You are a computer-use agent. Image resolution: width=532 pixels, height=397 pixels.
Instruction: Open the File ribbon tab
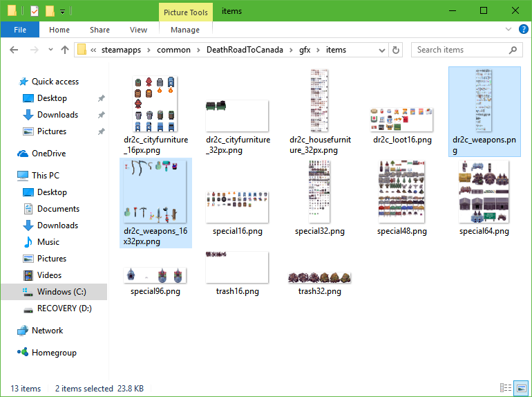coord(20,30)
